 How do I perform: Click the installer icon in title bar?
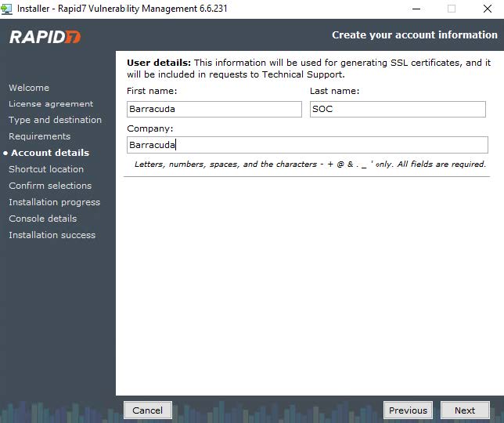6,9
